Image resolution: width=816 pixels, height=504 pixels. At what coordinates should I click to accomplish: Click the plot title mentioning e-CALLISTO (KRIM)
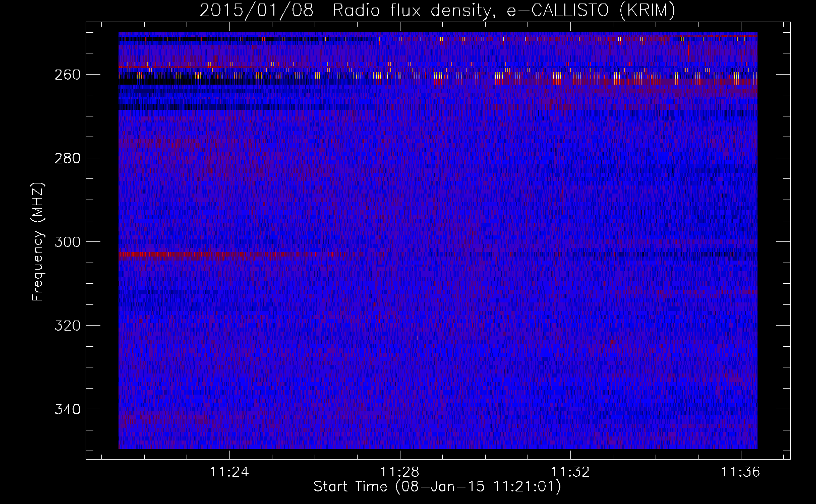(437, 10)
